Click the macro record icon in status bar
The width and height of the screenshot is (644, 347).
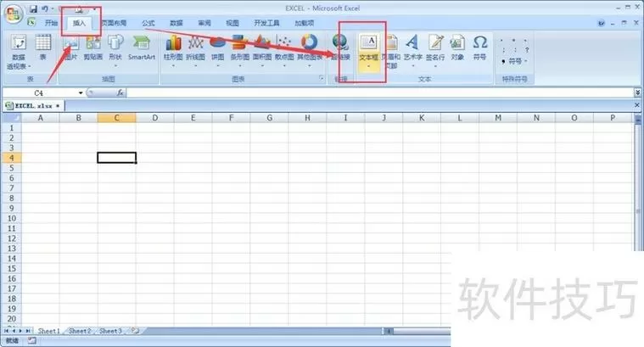tap(32, 340)
